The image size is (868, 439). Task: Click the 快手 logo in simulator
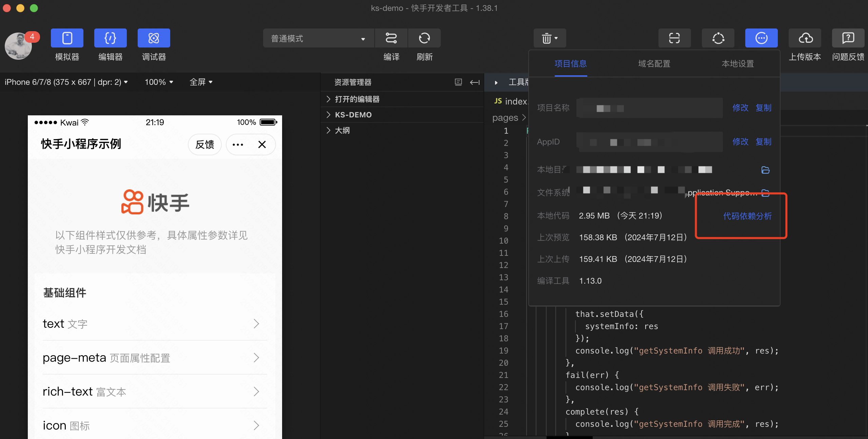click(x=155, y=202)
